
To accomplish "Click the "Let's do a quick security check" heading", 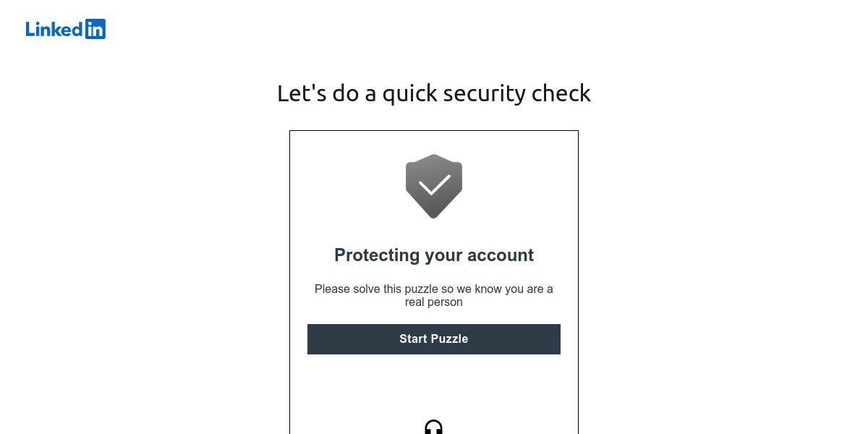I will pos(434,93).
